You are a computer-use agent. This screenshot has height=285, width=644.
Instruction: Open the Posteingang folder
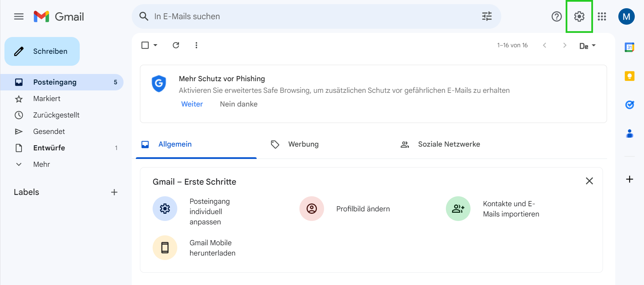[62, 82]
